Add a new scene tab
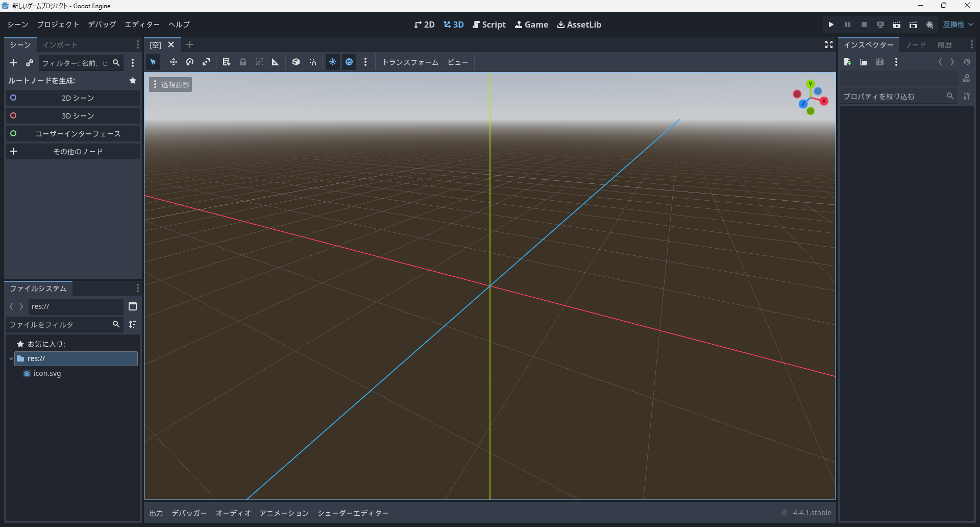 [190, 45]
